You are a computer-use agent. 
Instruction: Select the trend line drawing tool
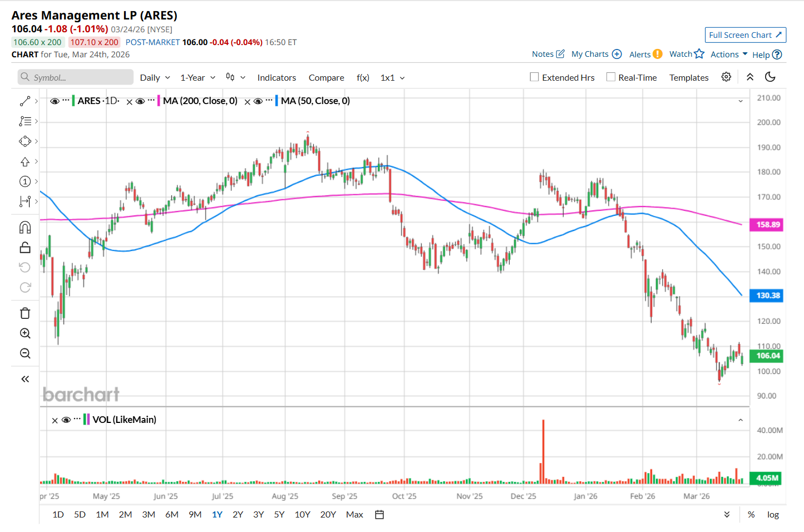click(x=25, y=101)
